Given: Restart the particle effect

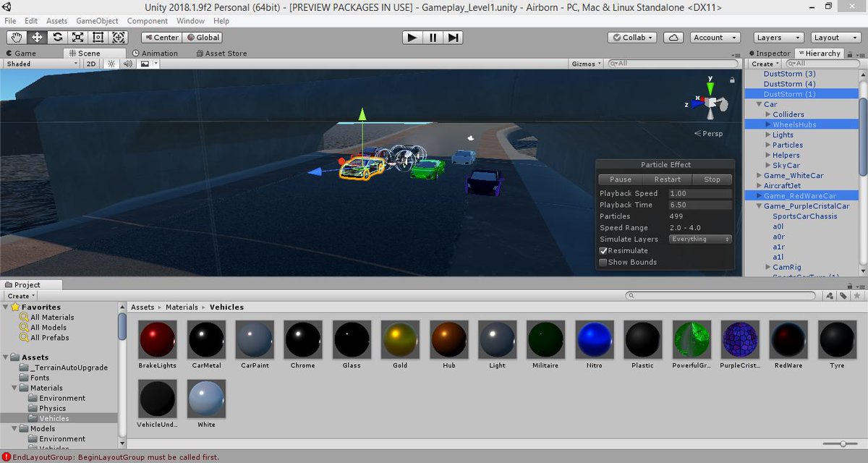Looking at the screenshot, I should (x=668, y=179).
